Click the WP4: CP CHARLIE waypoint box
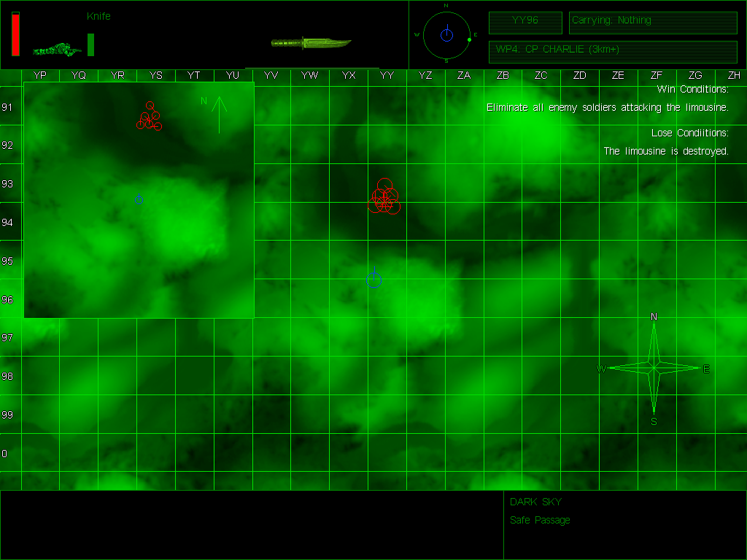Screen dimensions: 747x560 tap(613, 52)
